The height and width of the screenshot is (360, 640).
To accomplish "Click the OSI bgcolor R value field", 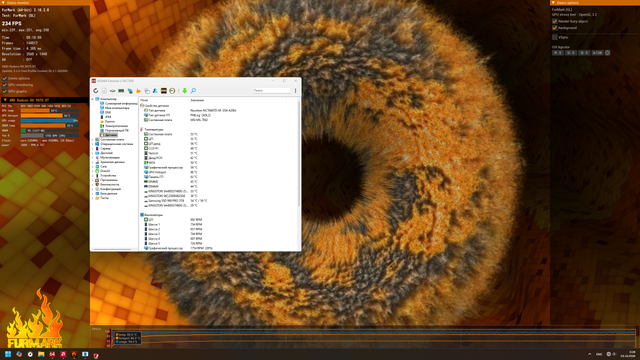I will click(558, 53).
